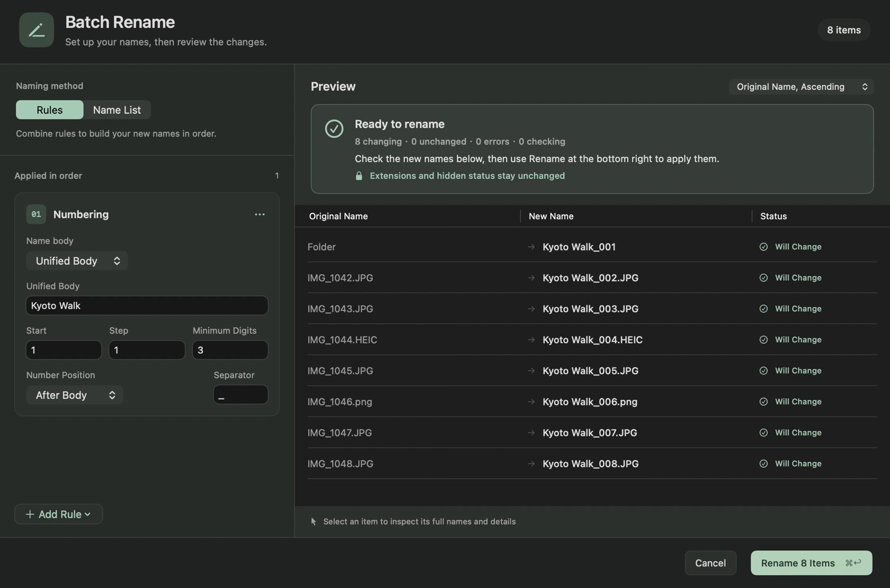Click the 8 changing summary text

tap(378, 141)
